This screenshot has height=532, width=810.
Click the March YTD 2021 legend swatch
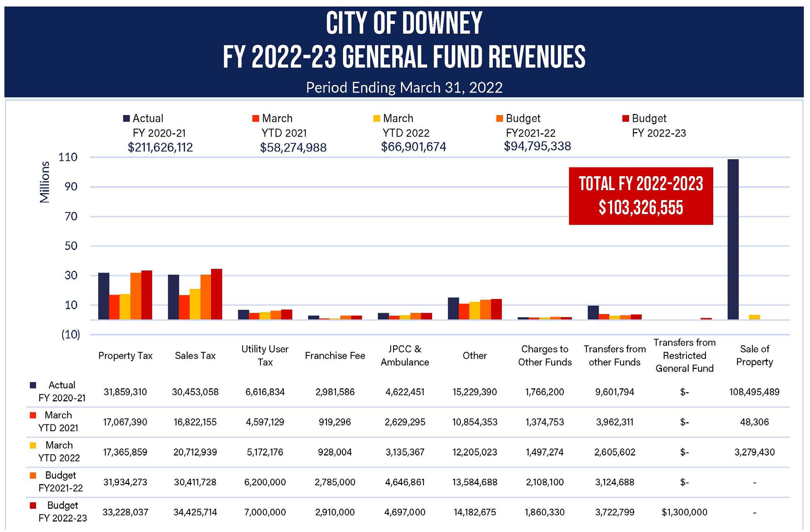tap(256, 119)
